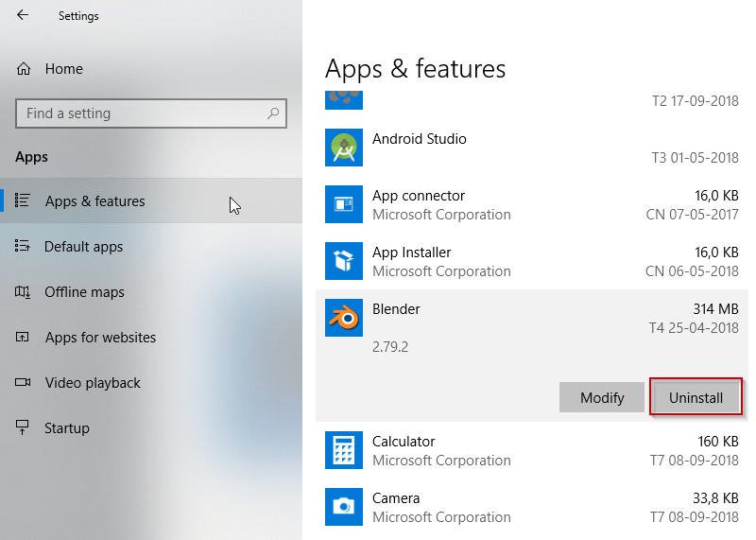Click the Video playback camera icon
Image resolution: width=756 pixels, height=540 pixels.
point(23,382)
